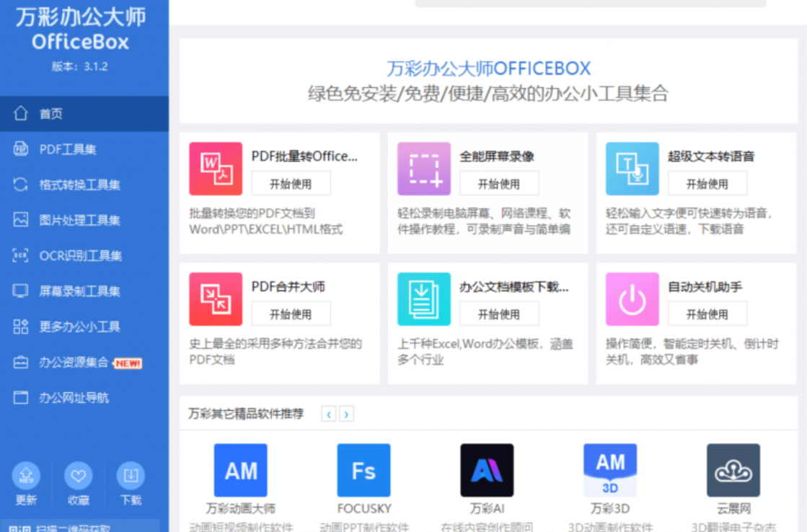Open 万彩动画大师 AM icon
This screenshot has height=532, width=807.
pyautogui.click(x=240, y=470)
